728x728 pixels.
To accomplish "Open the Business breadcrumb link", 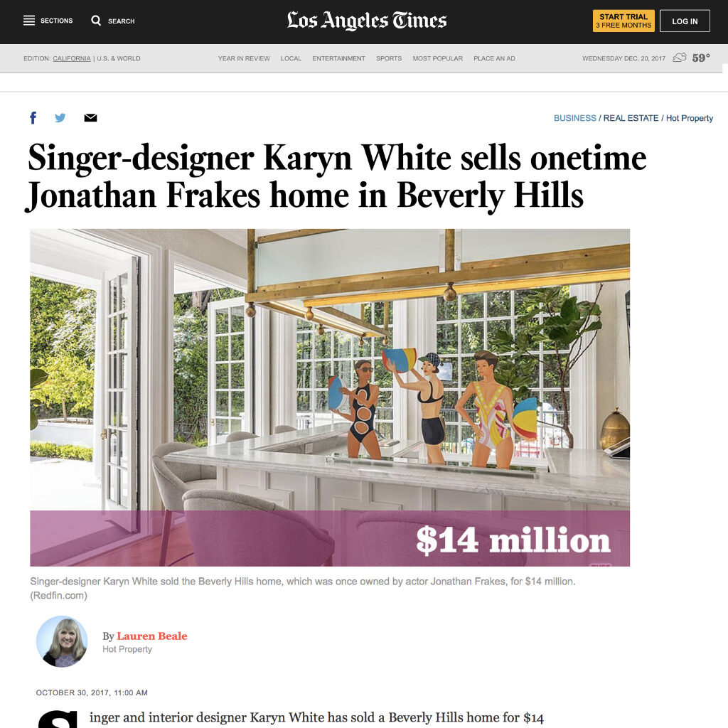I will coord(574,118).
